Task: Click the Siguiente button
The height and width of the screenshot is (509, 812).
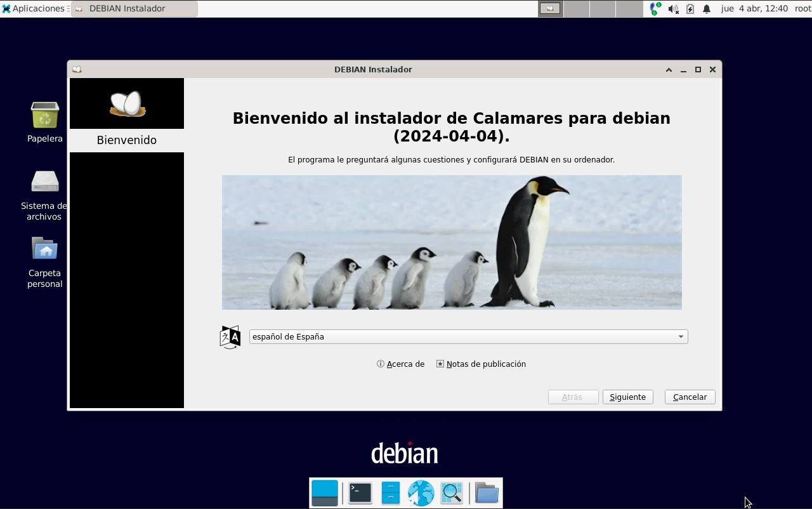Action: [x=627, y=397]
